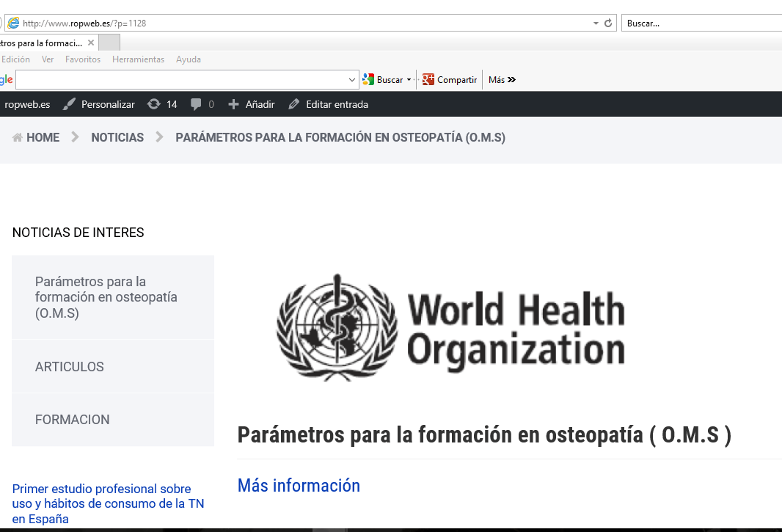782x532 pixels.
Task: Go to HOME via breadcrumb
Action: [36, 137]
